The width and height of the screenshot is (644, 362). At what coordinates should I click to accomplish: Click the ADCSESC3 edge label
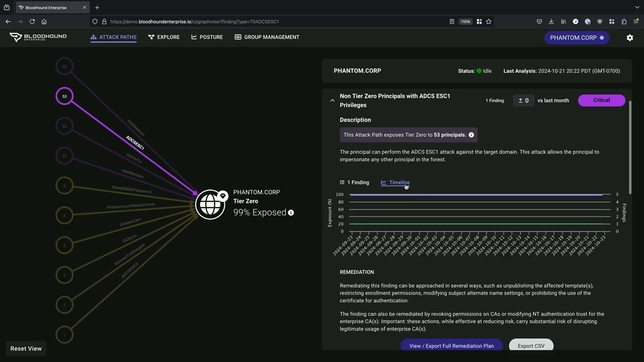(130, 270)
